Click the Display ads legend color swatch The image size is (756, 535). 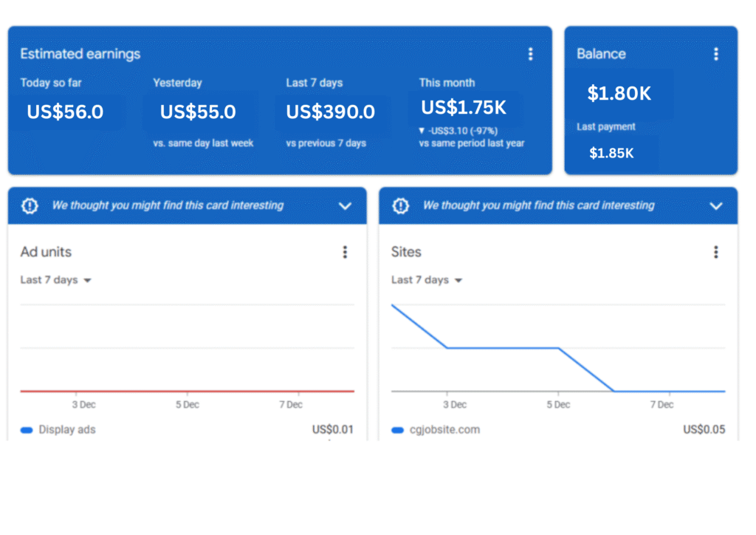coord(27,430)
